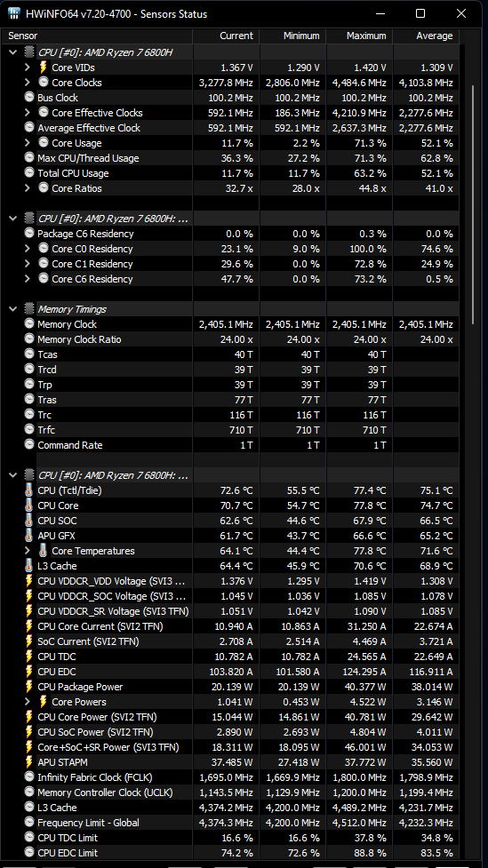Select Max CPU/Thread Usage row label
Screen dimensions: 488x868
[88, 158]
